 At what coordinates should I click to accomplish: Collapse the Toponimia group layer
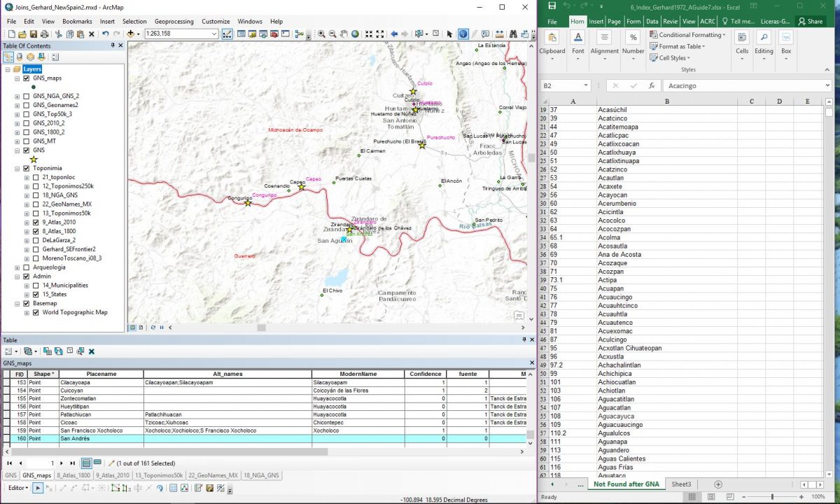point(17,168)
